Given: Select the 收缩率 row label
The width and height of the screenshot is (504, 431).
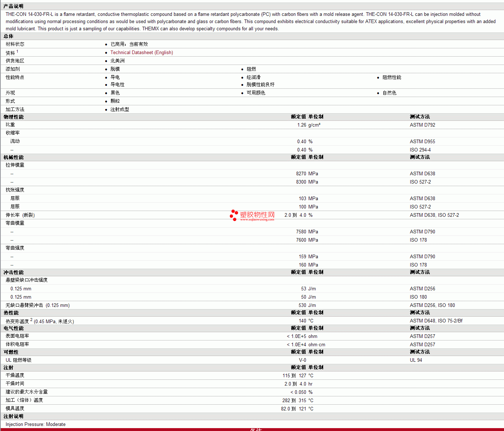Looking at the screenshot, I should [13, 133].
